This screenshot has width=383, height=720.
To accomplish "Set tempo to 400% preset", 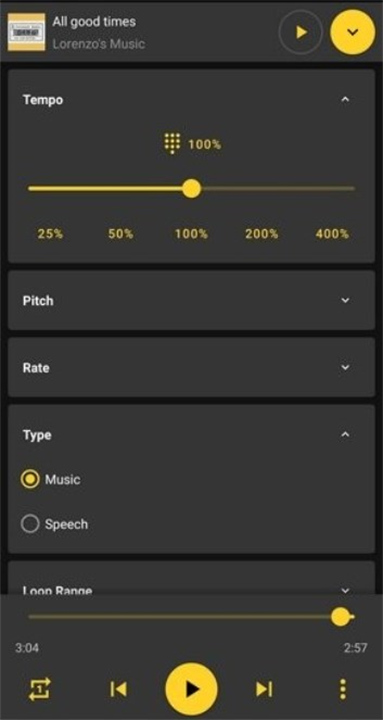I will click(x=332, y=234).
